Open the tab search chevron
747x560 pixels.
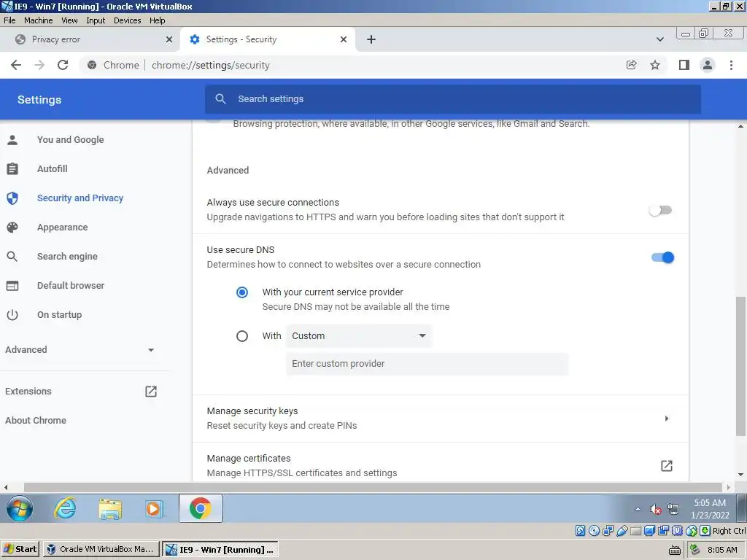659,39
